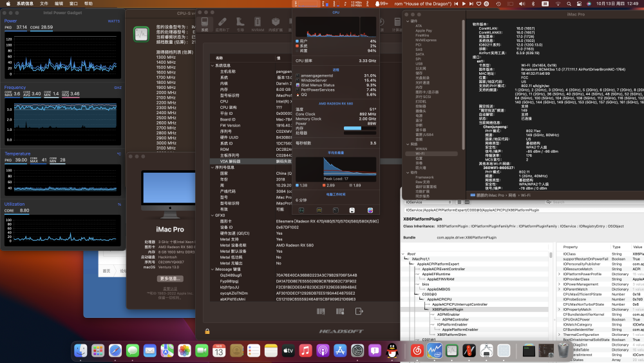
Task: Open the 文件 menu
Action: [x=44, y=4]
